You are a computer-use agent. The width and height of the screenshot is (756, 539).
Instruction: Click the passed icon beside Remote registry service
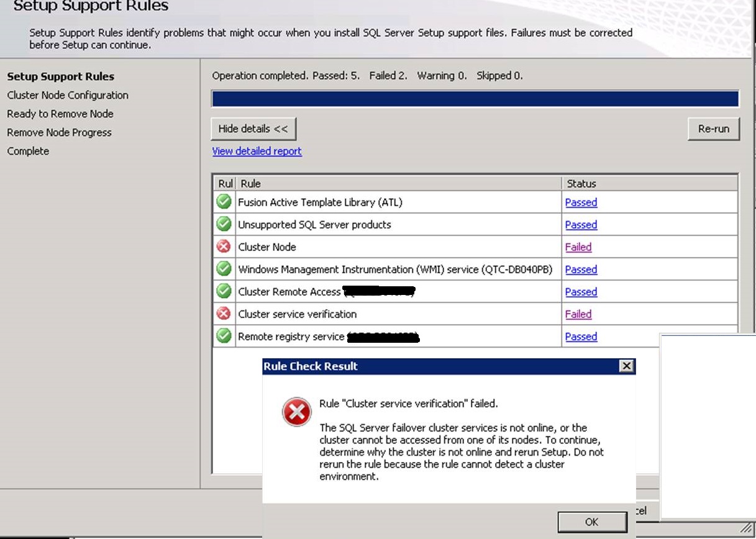223,336
